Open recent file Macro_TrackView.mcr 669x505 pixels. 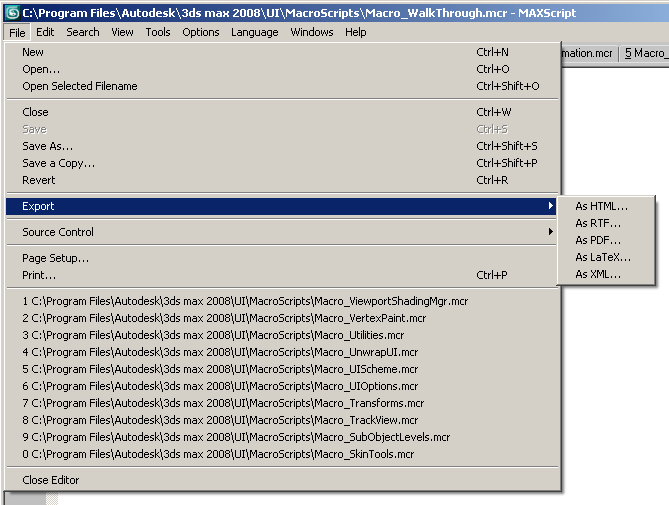coord(282,421)
